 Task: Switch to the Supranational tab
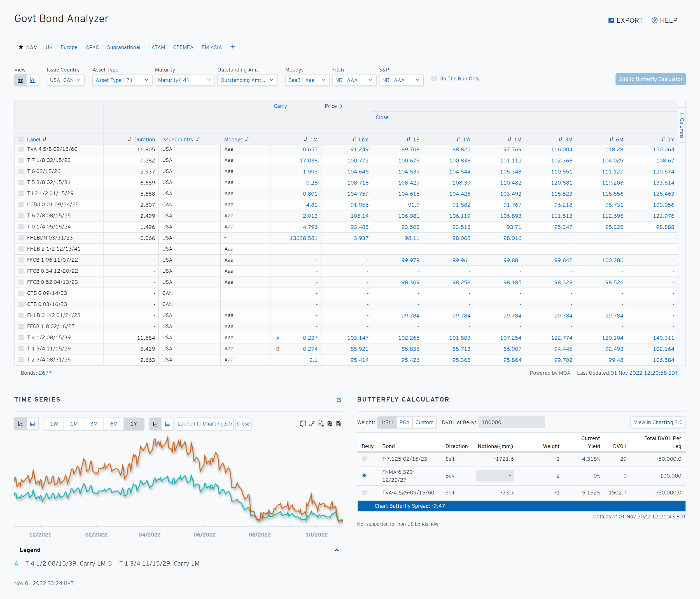coord(124,47)
